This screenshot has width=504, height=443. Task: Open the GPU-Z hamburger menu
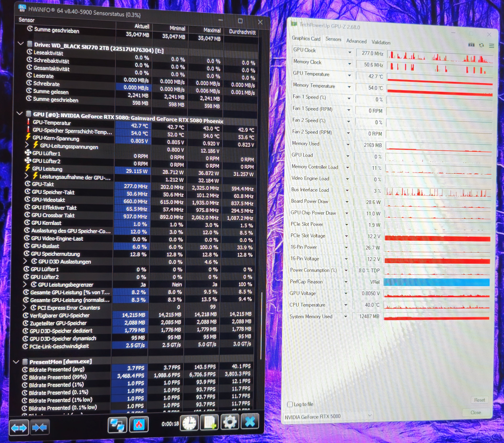pos(491,46)
